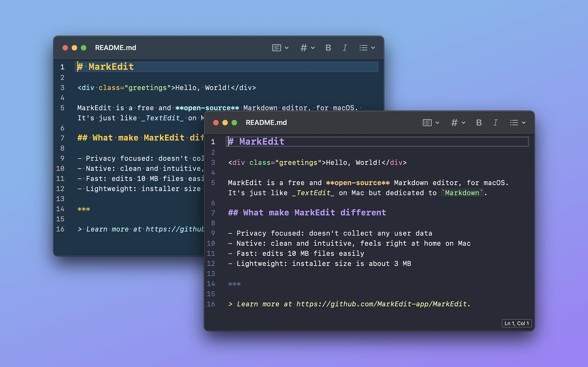Click the bold B icon in back window
The image size is (588, 367).
coord(328,48)
